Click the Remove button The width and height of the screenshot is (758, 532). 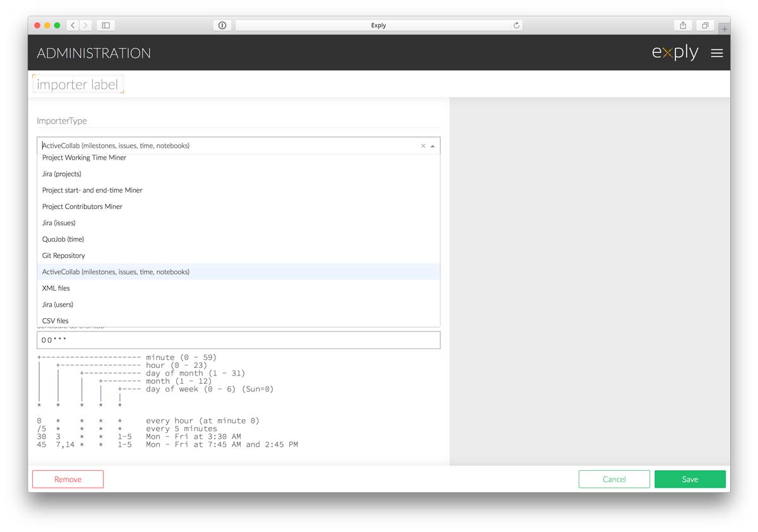click(68, 479)
